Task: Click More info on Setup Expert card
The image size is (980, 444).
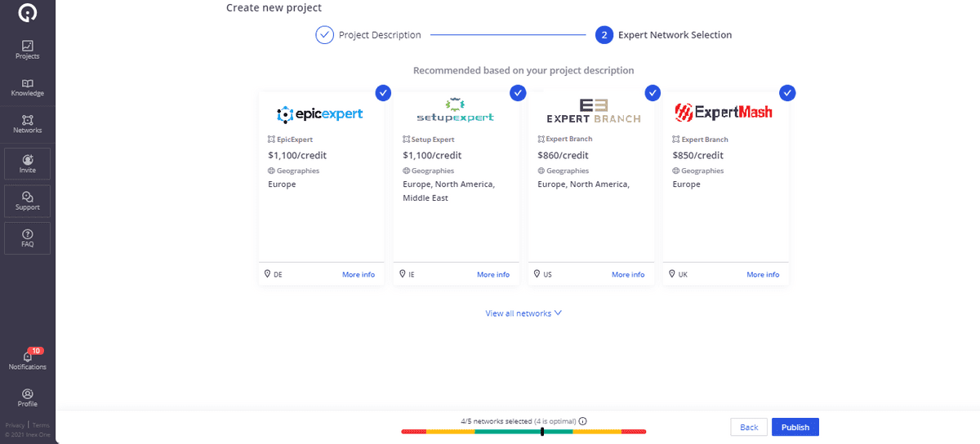Action: click(x=493, y=274)
